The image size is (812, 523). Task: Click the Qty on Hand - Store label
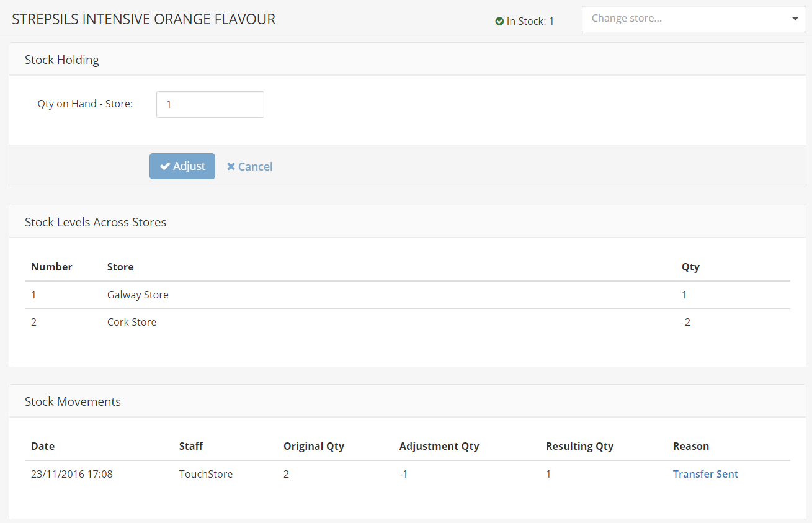coord(86,104)
